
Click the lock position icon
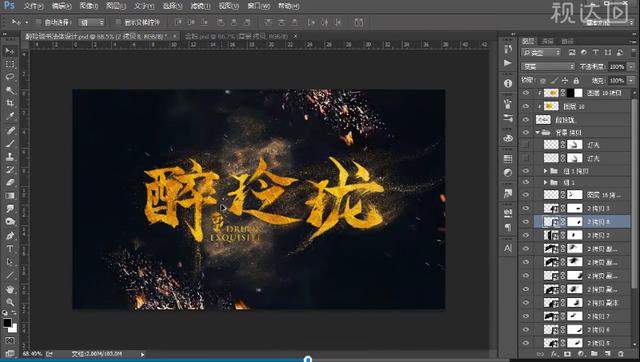[565, 80]
